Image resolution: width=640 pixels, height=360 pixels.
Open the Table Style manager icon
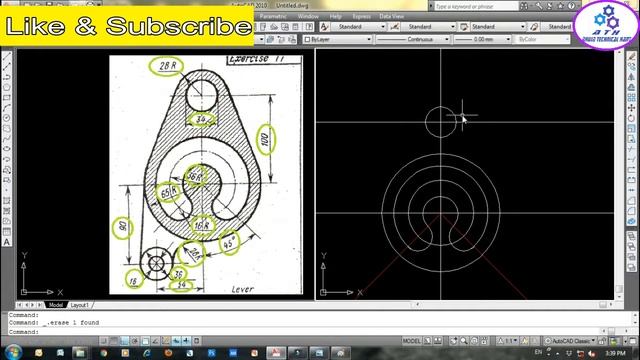pos(464,27)
